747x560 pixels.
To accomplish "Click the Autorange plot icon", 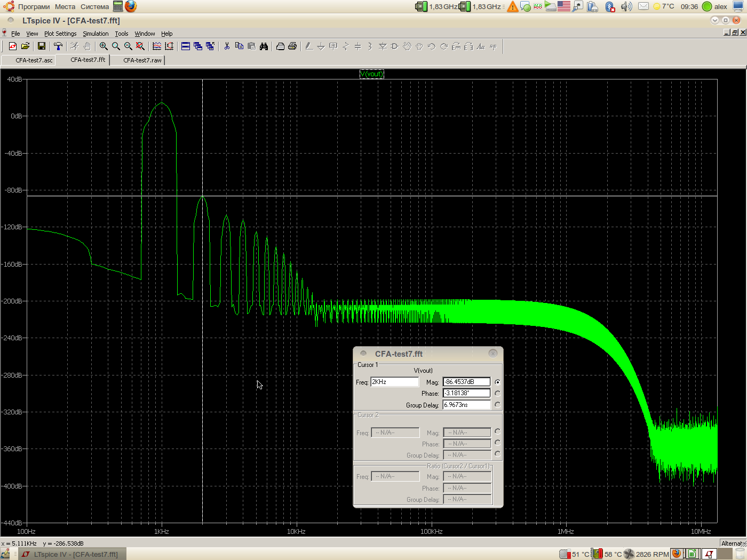I will click(x=169, y=46).
